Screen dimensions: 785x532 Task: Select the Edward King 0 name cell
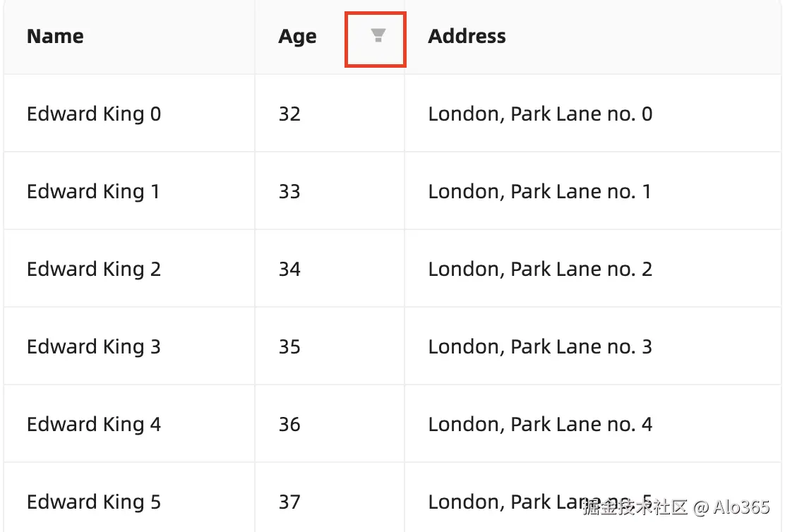tap(94, 114)
